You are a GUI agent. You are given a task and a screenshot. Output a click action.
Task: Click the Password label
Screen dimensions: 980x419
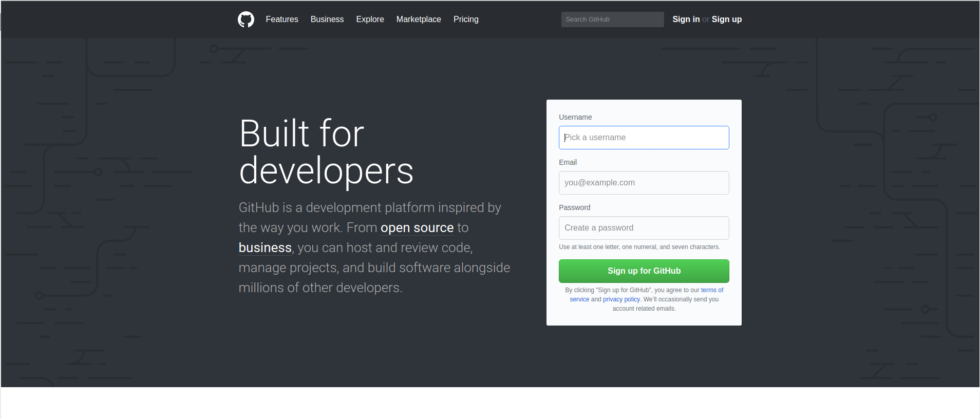click(574, 207)
